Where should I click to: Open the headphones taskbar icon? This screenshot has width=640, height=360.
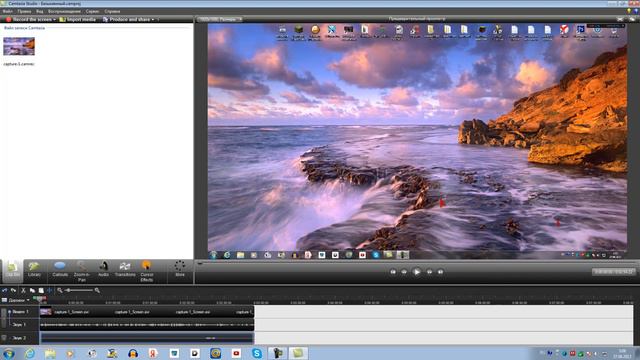pyautogui.click(x=133, y=353)
